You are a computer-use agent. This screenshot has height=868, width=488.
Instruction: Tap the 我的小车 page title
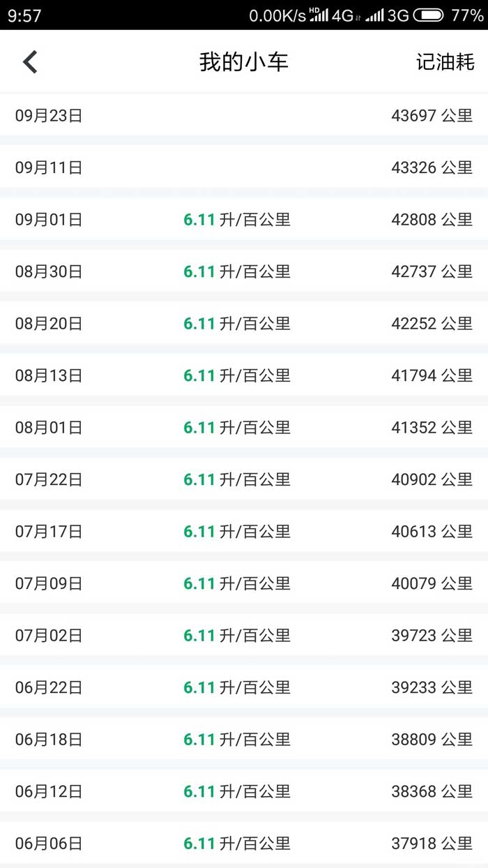pos(244,61)
